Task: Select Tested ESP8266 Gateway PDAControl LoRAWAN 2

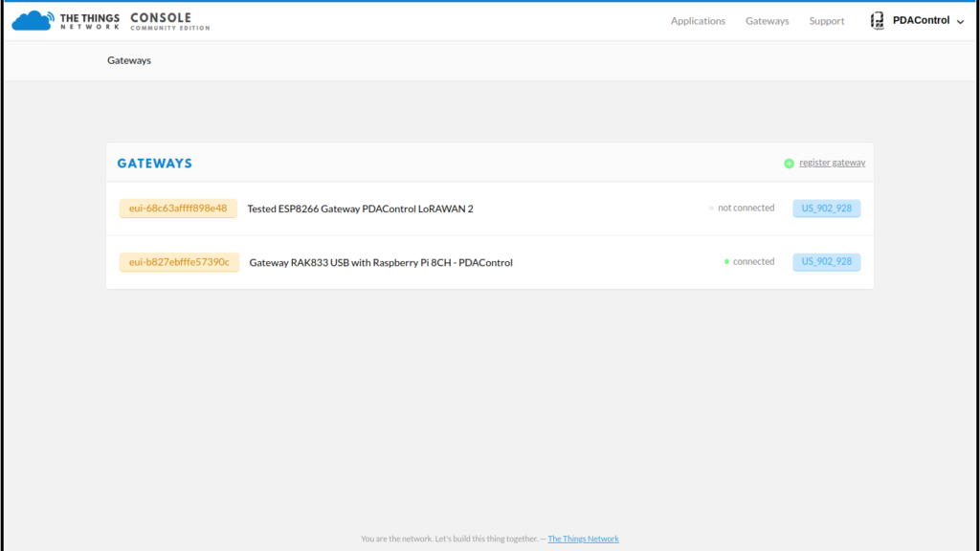Action: click(x=360, y=209)
